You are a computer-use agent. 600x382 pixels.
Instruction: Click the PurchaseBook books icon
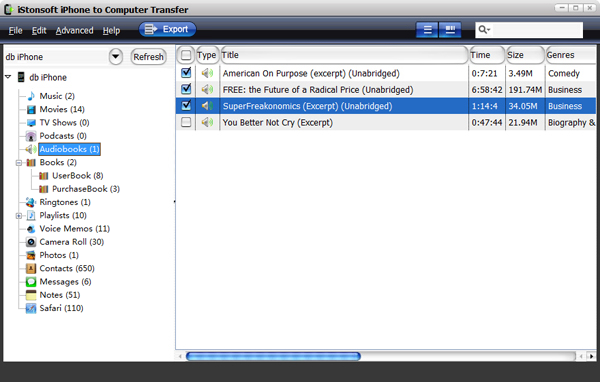tap(44, 189)
